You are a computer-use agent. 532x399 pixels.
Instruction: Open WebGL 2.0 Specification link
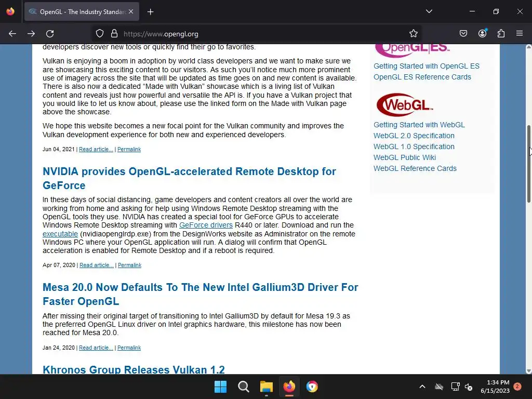coord(414,136)
